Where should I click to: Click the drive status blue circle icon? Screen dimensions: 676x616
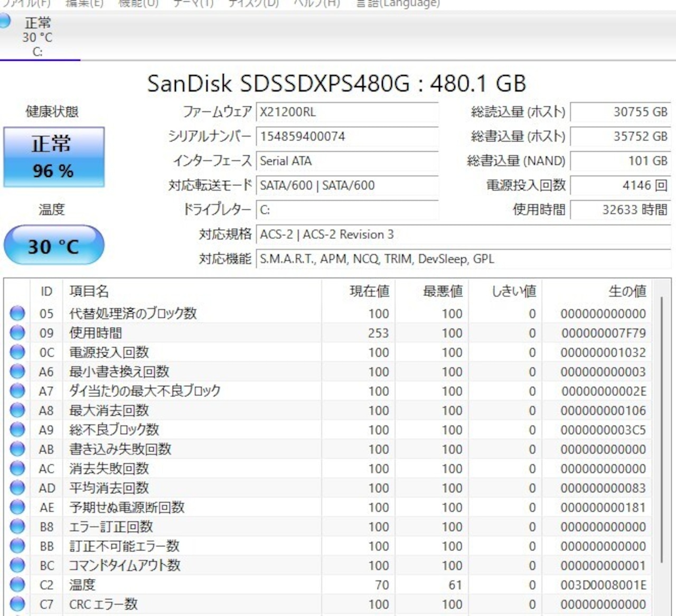5,21
